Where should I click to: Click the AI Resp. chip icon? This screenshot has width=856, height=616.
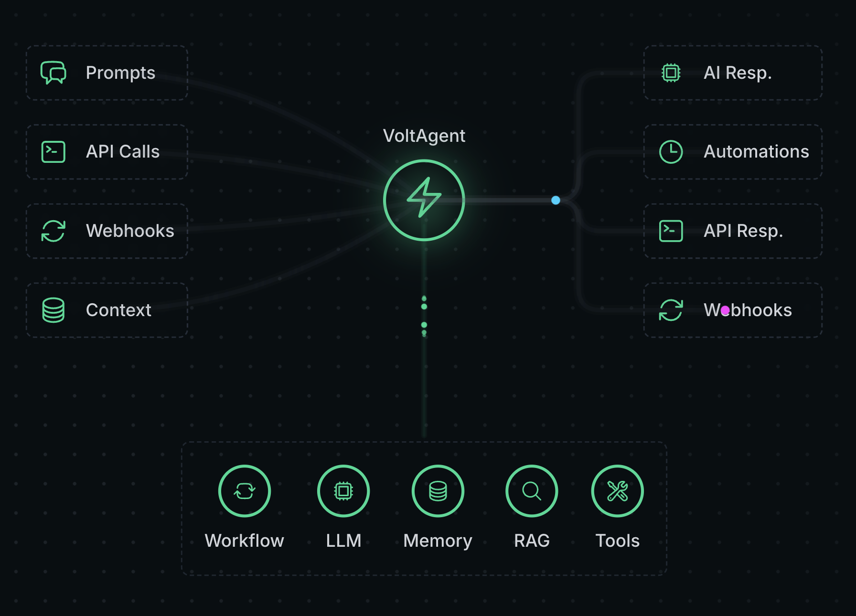tap(671, 73)
